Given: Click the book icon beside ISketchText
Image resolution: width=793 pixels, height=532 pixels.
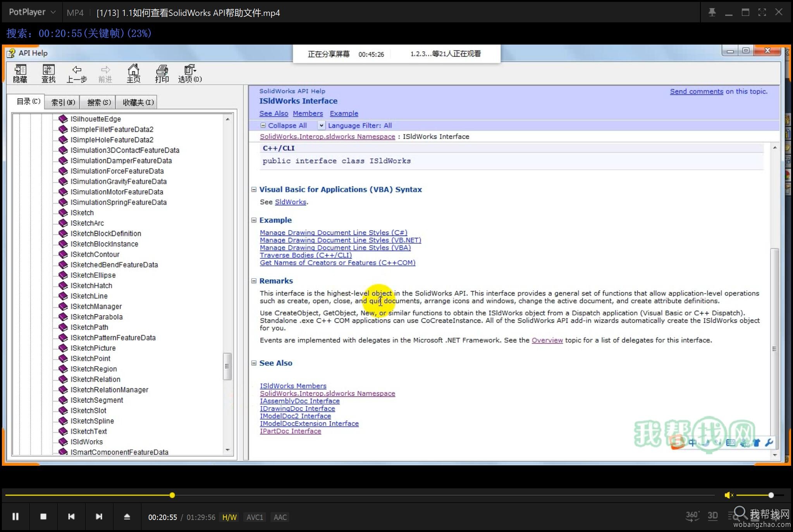Looking at the screenshot, I should click(x=63, y=431).
